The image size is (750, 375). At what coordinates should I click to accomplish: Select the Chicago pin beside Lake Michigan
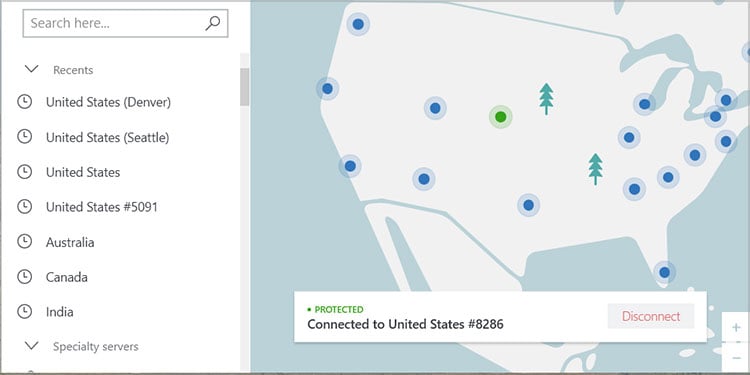(644, 104)
